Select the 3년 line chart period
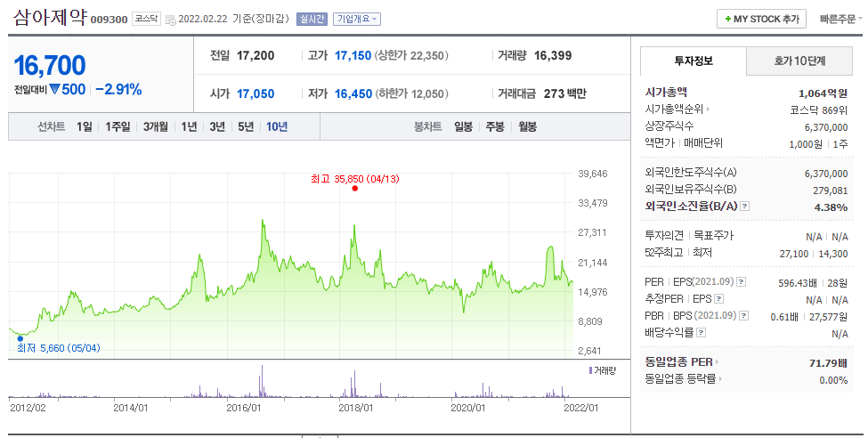Image resolution: width=868 pixels, height=438 pixels. (217, 126)
